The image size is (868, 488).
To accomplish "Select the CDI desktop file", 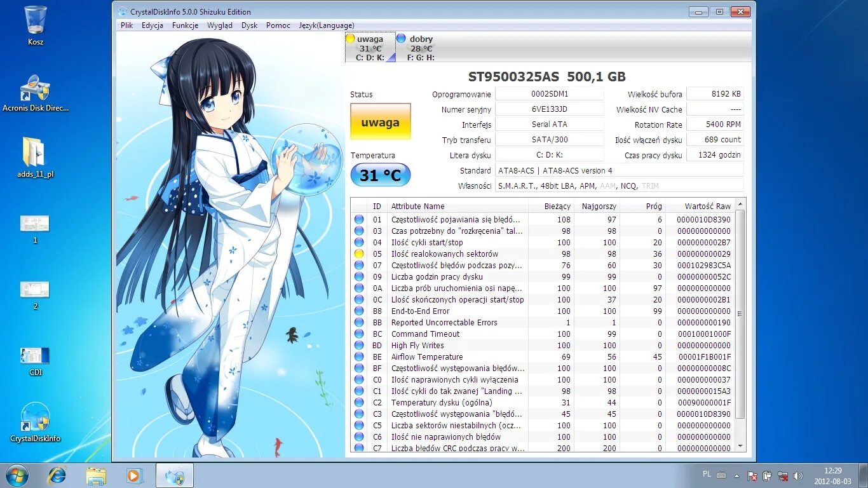I will click(x=35, y=362).
